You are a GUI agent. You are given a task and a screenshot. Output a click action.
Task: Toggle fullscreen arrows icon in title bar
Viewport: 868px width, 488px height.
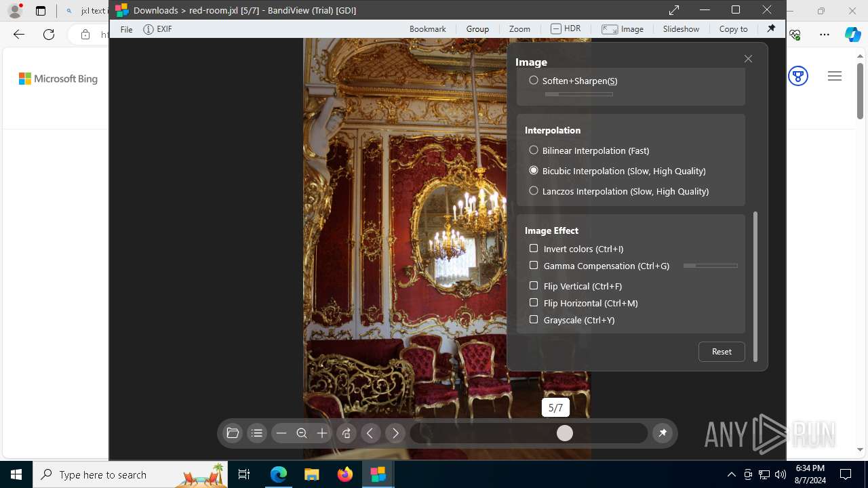(x=674, y=10)
